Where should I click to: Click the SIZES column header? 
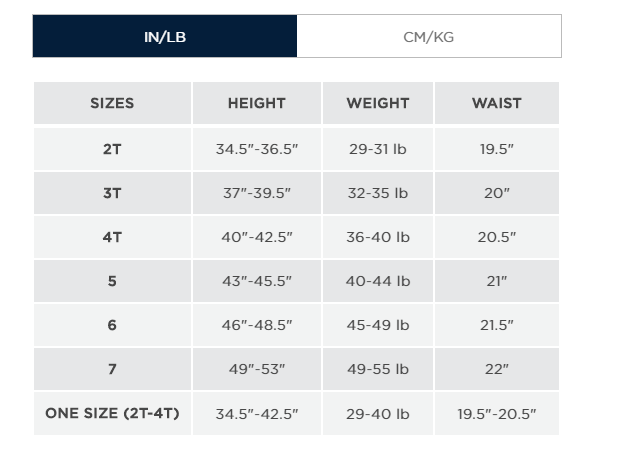[x=112, y=103]
